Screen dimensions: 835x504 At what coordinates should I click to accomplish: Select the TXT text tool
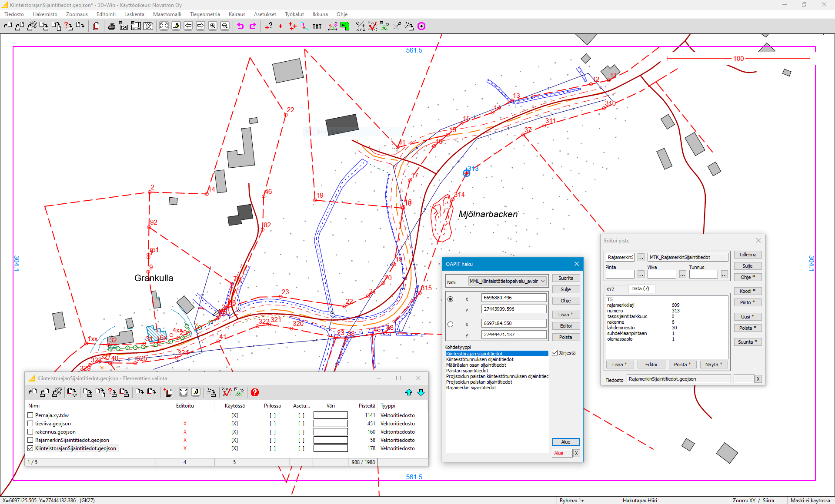pyautogui.click(x=317, y=26)
